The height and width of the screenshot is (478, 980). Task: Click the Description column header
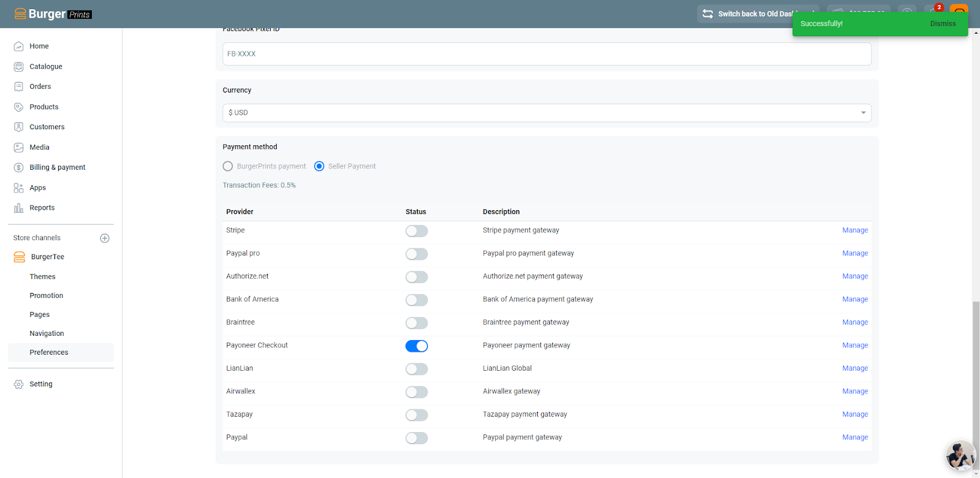(501, 212)
